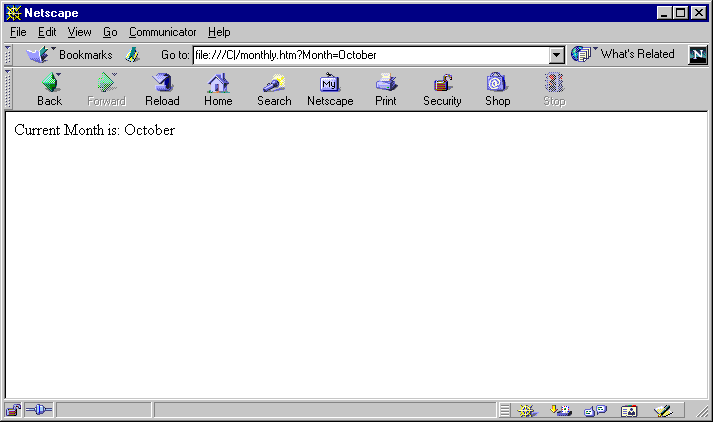Screen dimensions: 713x422
Task: Click the Netscape title bar icon
Action: 14,13
